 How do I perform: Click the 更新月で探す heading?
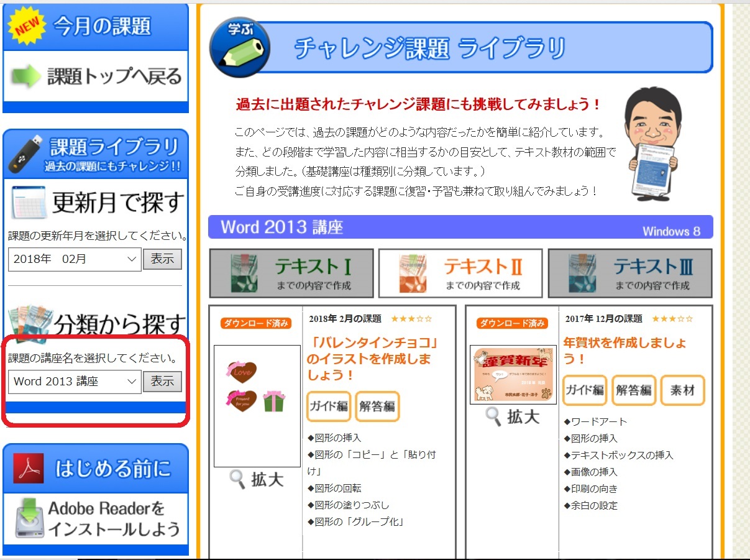pyautogui.click(x=119, y=203)
